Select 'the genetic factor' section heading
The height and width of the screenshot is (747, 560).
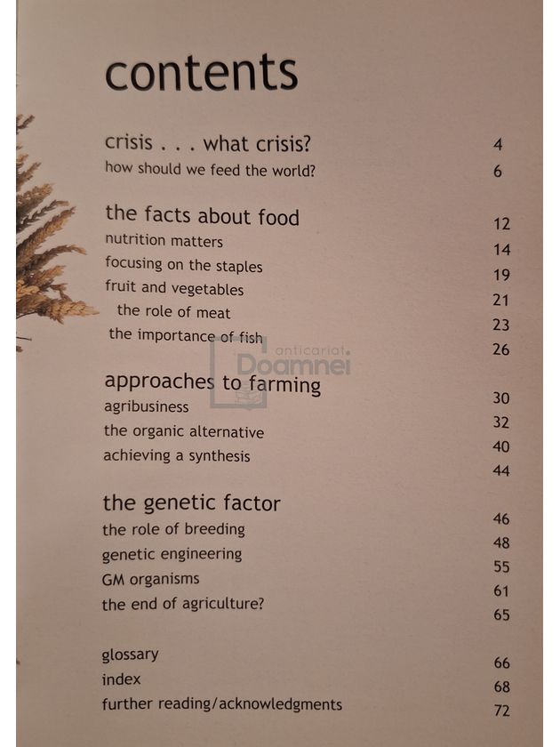191,503
